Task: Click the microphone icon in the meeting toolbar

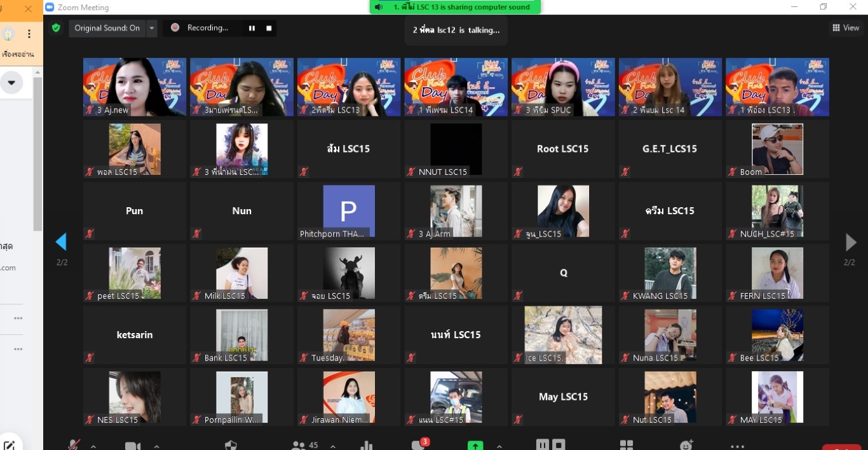Action: tap(74, 445)
